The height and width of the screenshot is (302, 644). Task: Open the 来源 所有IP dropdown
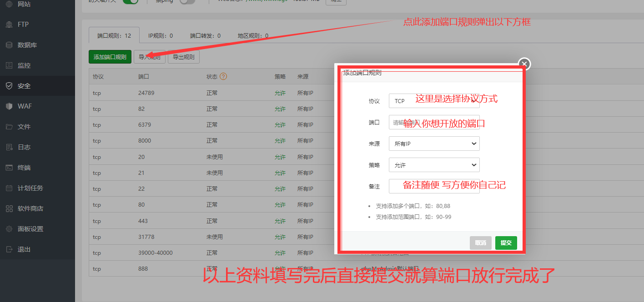[x=434, y=144]
